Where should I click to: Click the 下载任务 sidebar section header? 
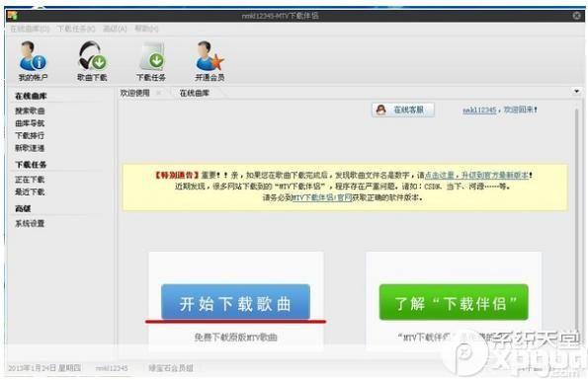[x=31, y=165]
